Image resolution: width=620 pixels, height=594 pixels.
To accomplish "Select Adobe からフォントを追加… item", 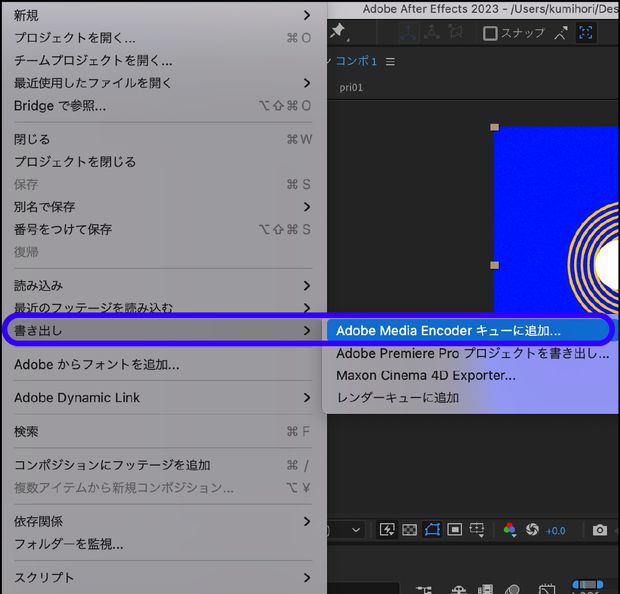I will tap(163, 364).
